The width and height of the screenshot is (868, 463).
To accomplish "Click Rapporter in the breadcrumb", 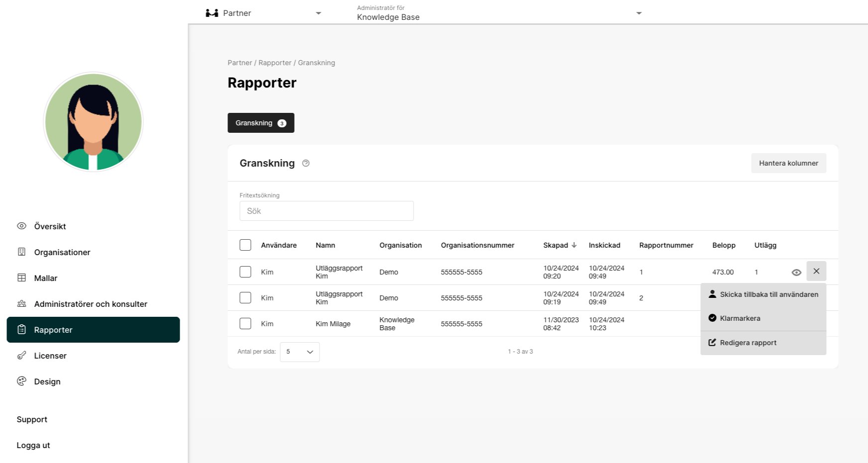I will coord(275,63).
